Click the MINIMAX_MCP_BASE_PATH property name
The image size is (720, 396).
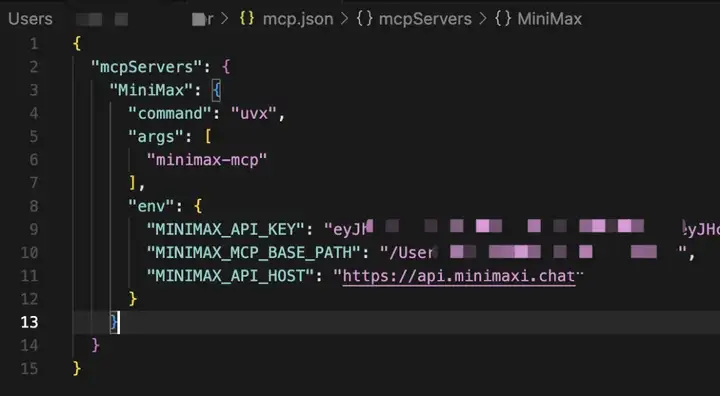[x=253, y=253]
